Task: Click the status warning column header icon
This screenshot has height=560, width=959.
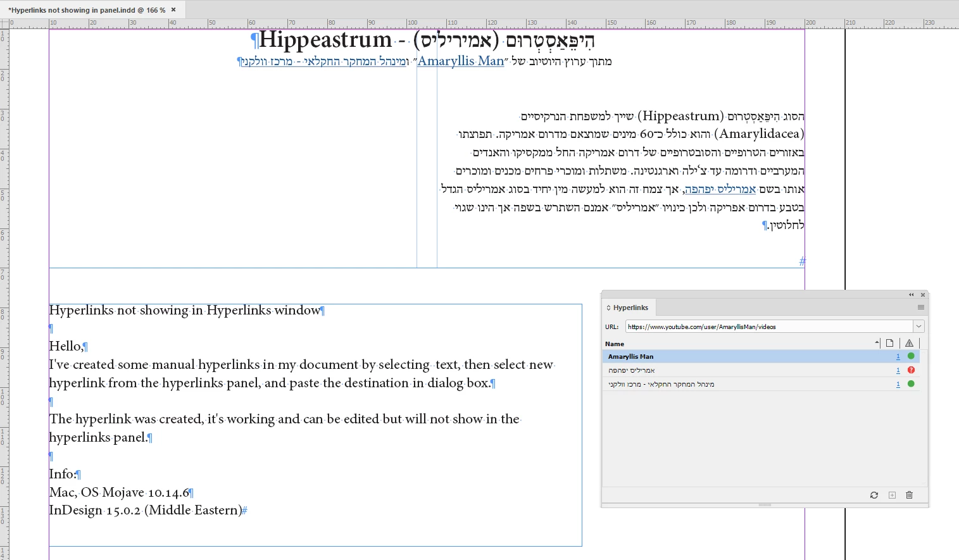Action: pos(909,343)
